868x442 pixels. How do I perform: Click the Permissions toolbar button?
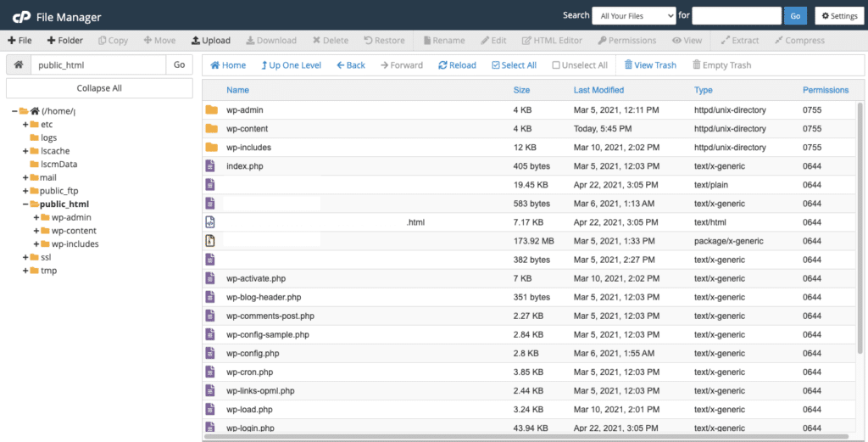pyautogui.click(x=626, y=41)
